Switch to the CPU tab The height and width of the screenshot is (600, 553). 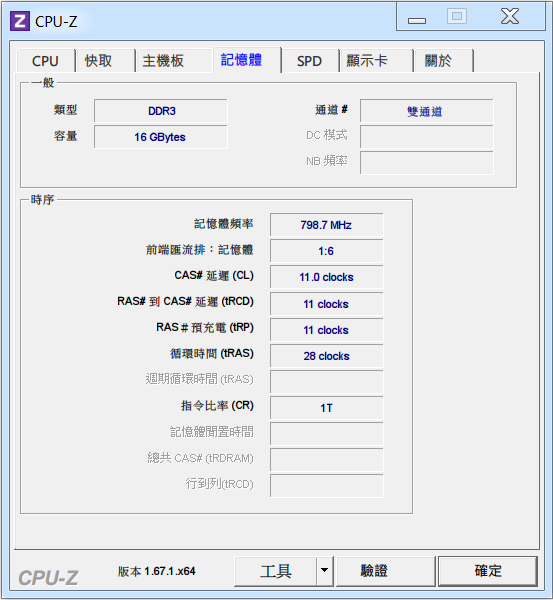(45, 61)
